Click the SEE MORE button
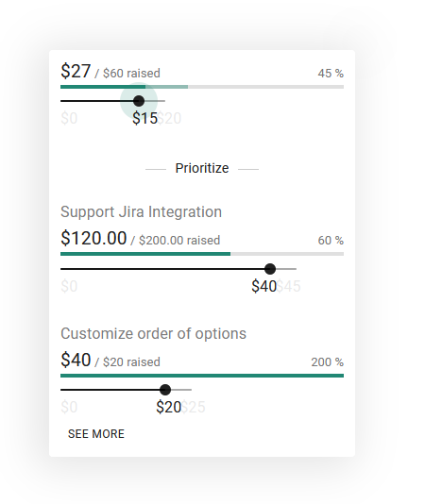Screen dimensions: 425x504 pos(96,434)
